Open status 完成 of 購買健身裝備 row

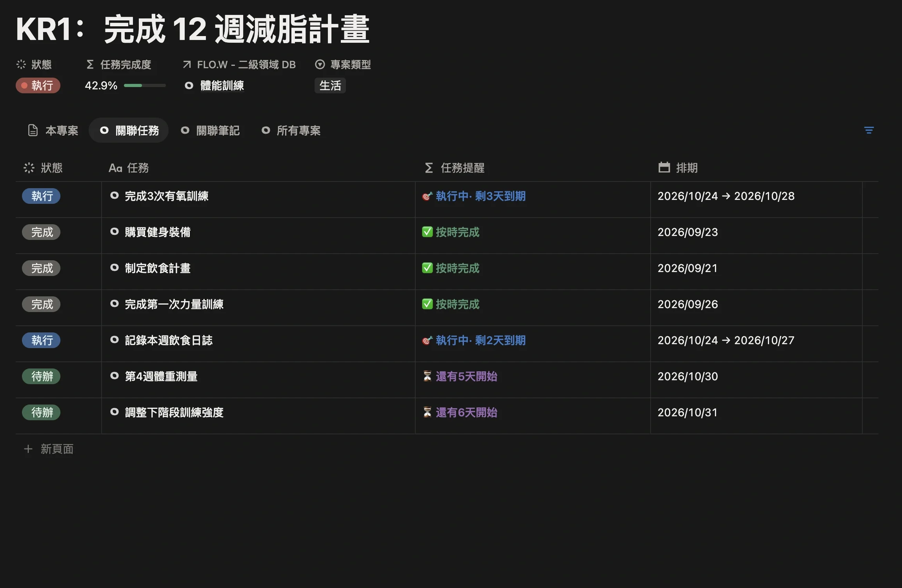click(x=41, y=232)
